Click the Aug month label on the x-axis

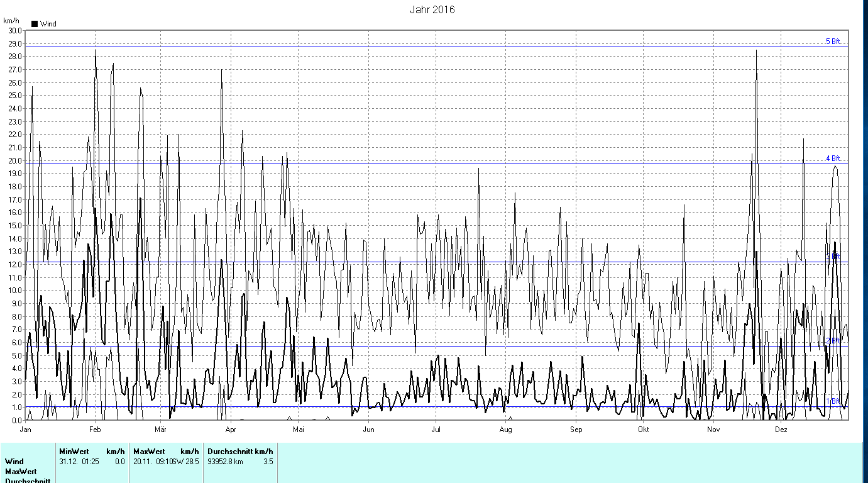pos(506,430)
